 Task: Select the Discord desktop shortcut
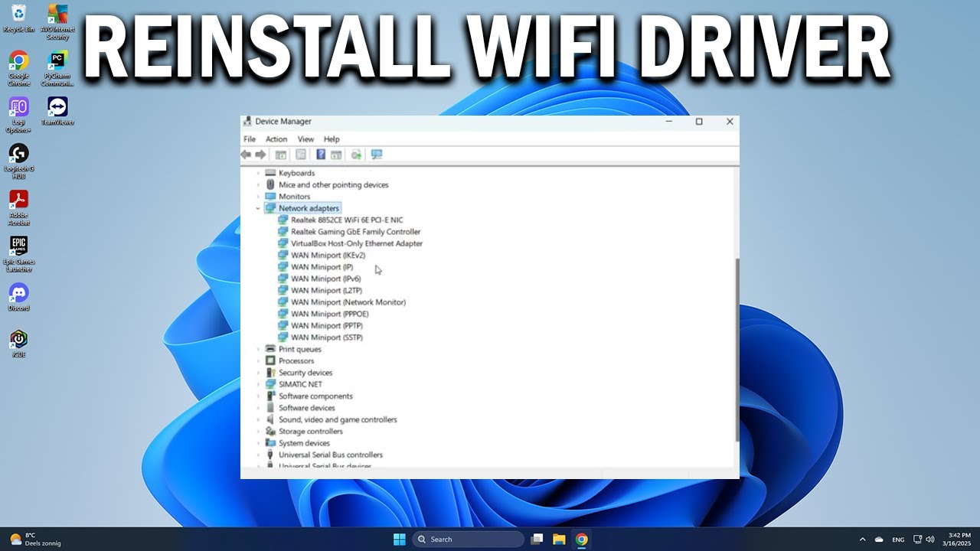pos(19,298)
